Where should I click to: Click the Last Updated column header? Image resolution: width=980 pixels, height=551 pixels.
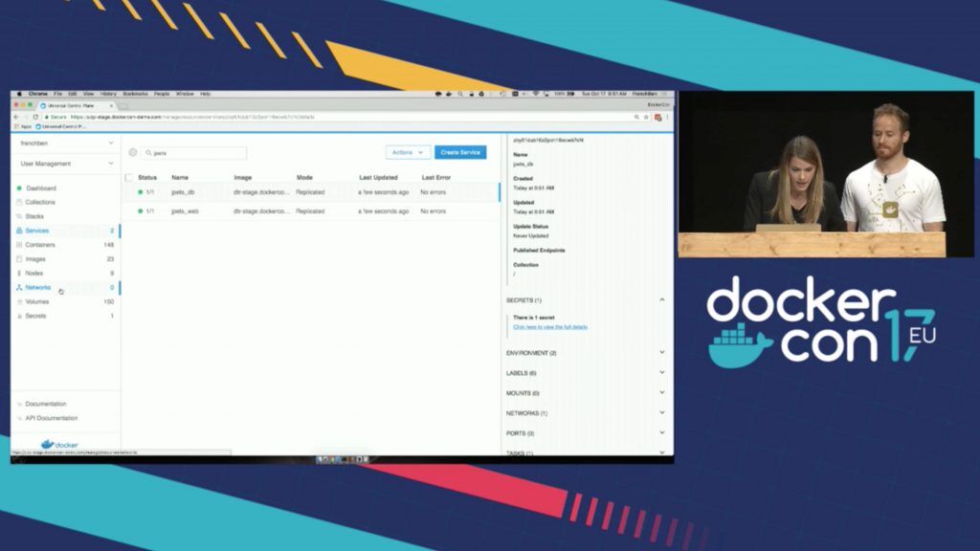click(378, 177)
